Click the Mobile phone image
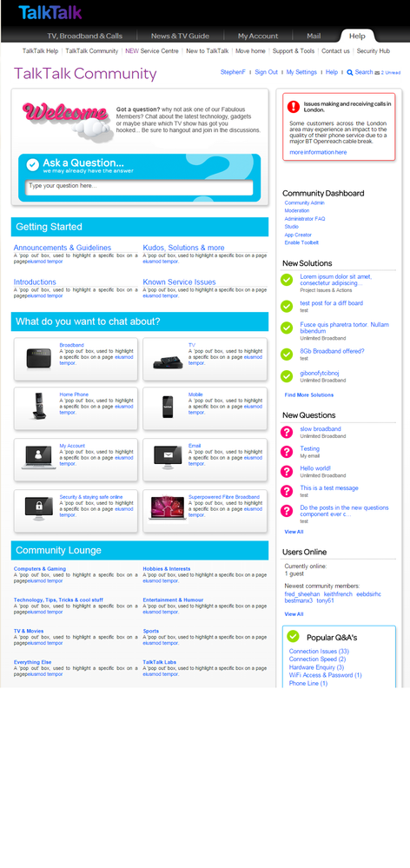Viewport: 410px width, 868px height. (168, 407)
